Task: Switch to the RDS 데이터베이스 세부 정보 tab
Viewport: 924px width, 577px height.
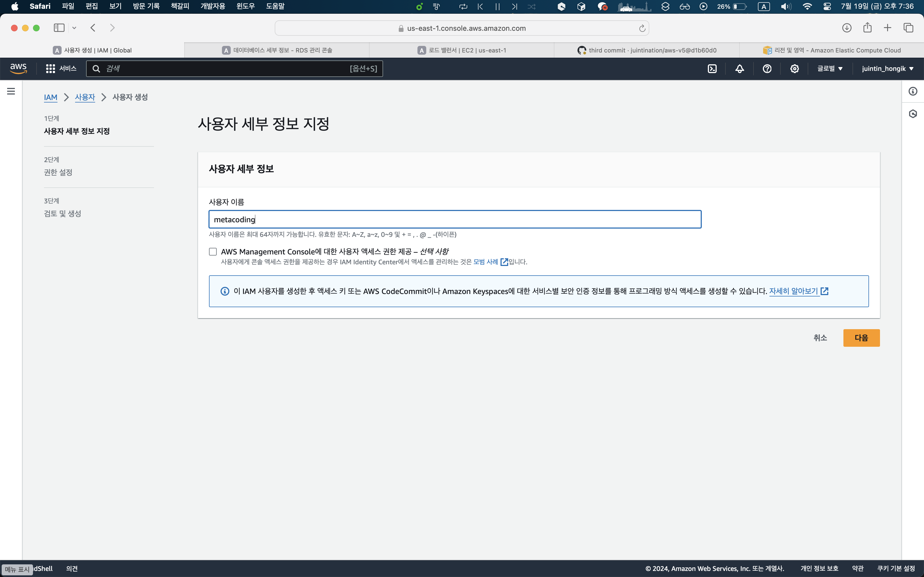Action: pos(277,50)
